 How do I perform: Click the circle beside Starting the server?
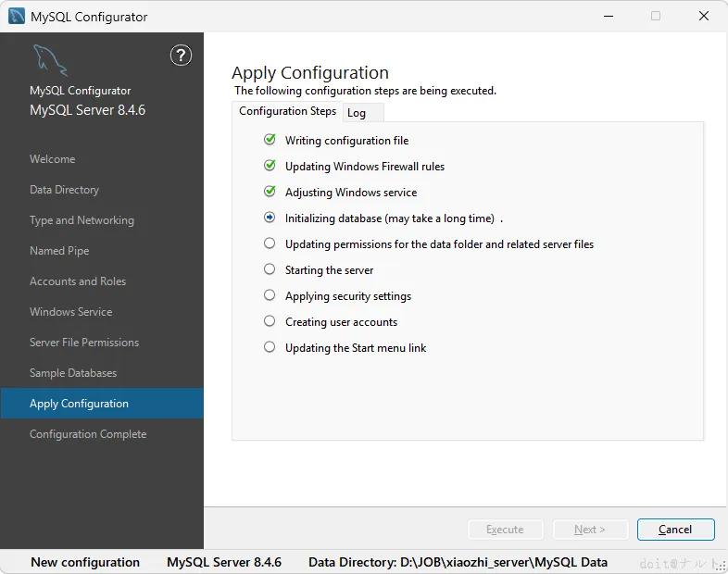click(x=270, y=269)
